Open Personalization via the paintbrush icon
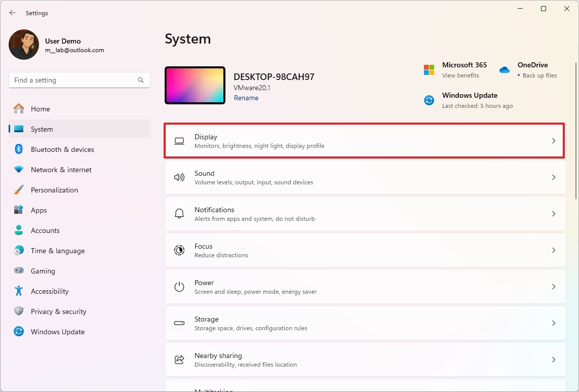The image size is (579, 392). point(19,190)
